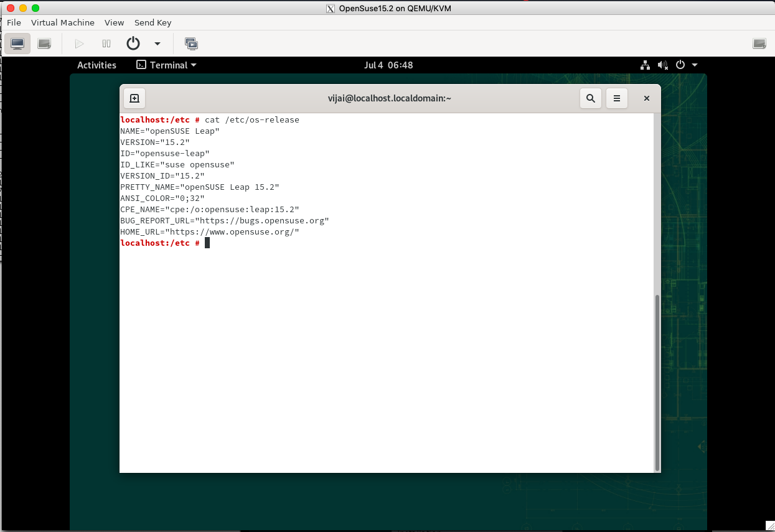775x532 pixels.
Task: Expand the shutdown options dropdown arrow
Action: pyautogui.click(x=157, y=44)
